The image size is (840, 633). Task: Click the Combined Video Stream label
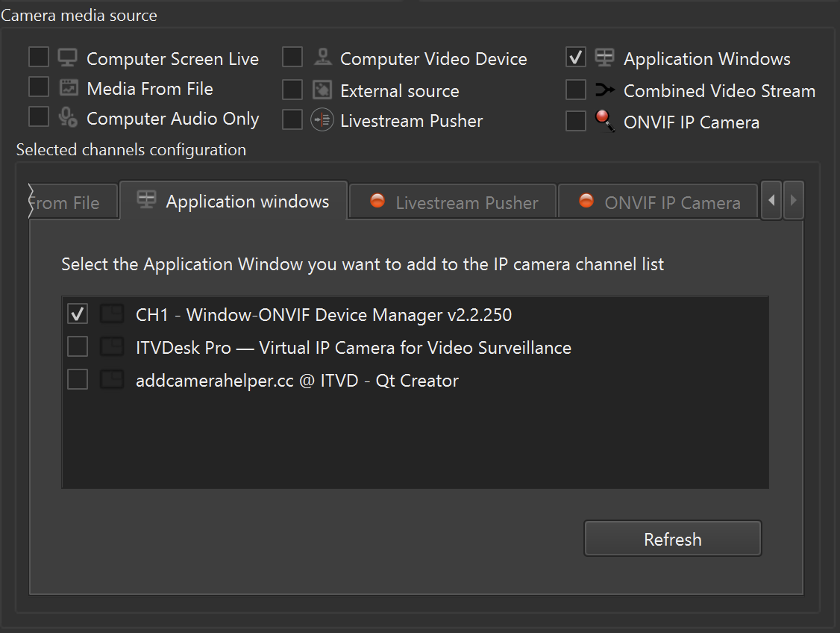(x=719, y=90)
